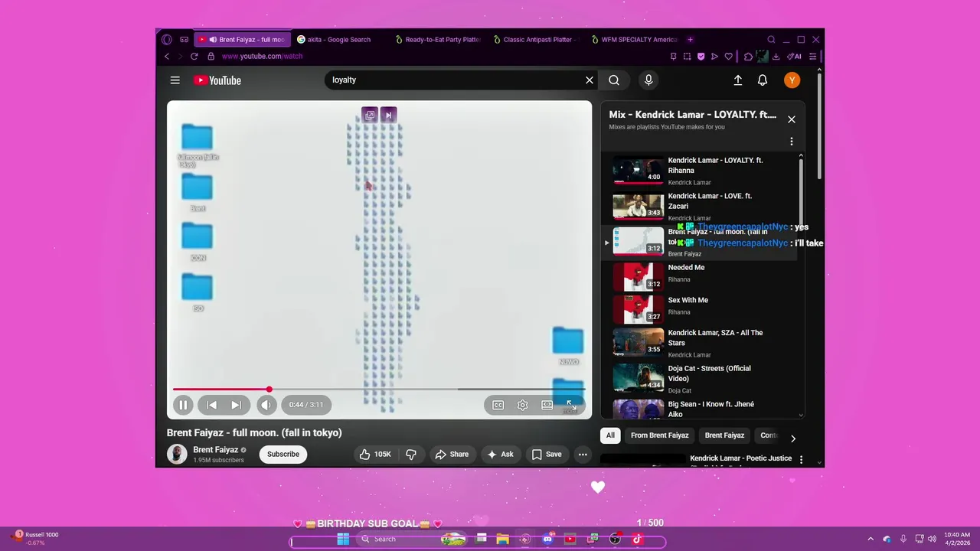
Task: Switch to Ready-to-Eat Party Platter tab
Action: pos(439,40)
